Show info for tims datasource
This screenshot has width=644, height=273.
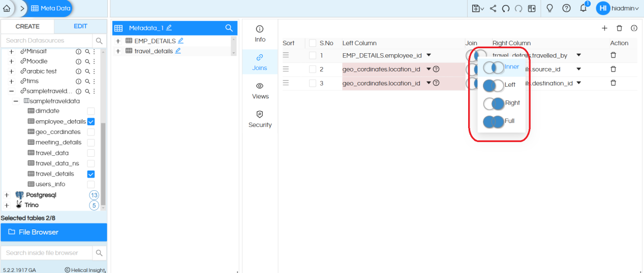(79, 81)
